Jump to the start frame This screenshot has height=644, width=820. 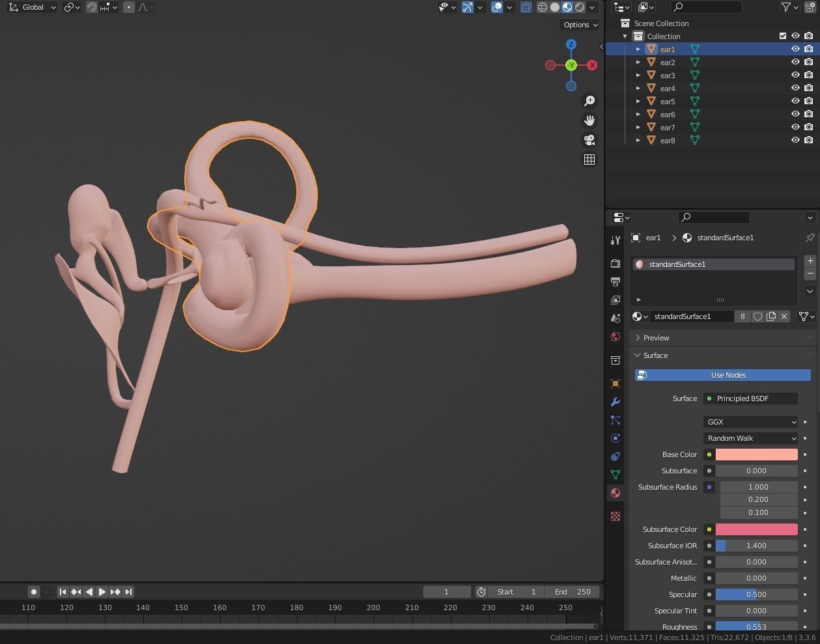pos(63,592)
